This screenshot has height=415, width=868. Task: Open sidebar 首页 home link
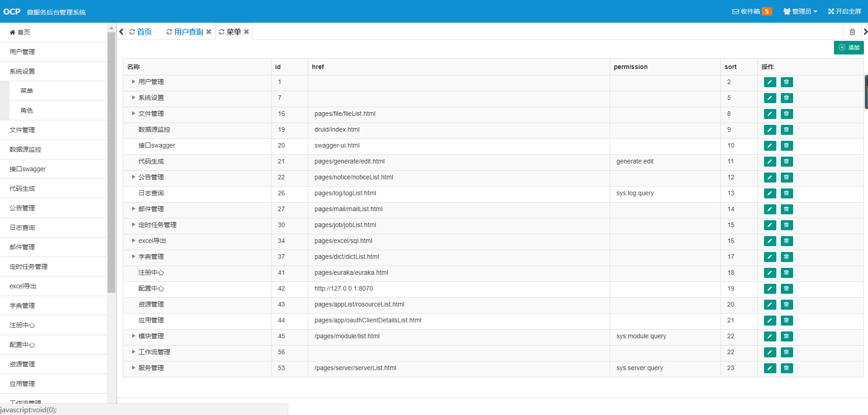(54, 32)
